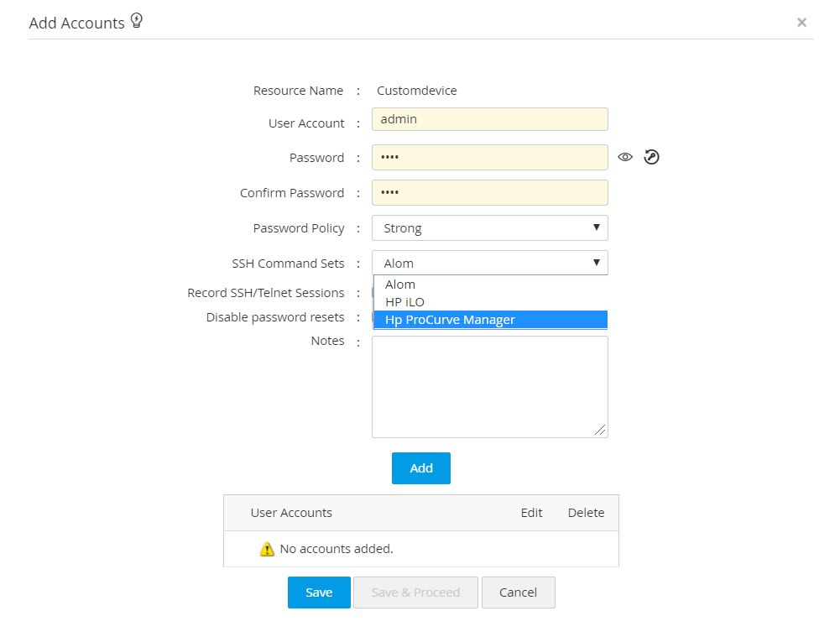Click inside the Notes text area
The width and height of the screenshot is (840, 637).
point(489,386)
